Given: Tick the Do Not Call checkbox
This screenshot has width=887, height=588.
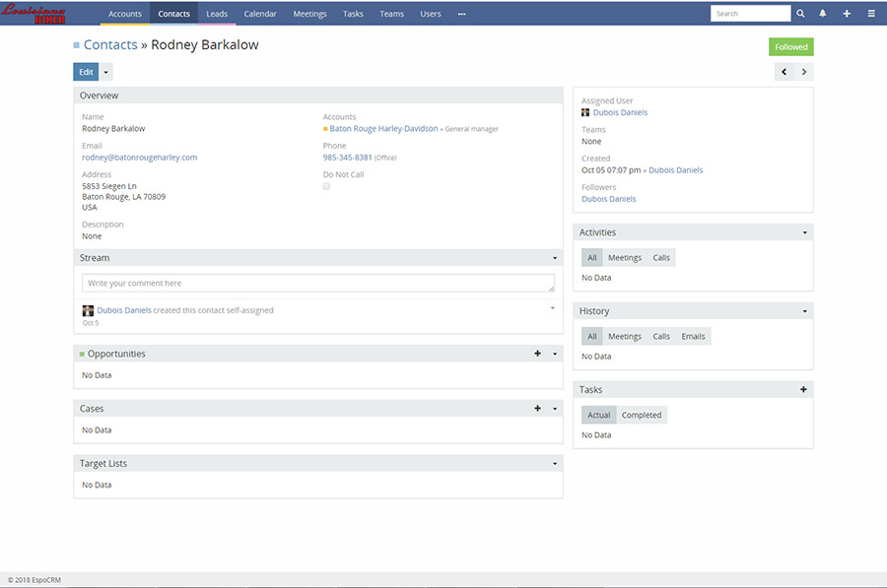Looking at the screenshot, I should pyautogui.click(x=327, y=186).
